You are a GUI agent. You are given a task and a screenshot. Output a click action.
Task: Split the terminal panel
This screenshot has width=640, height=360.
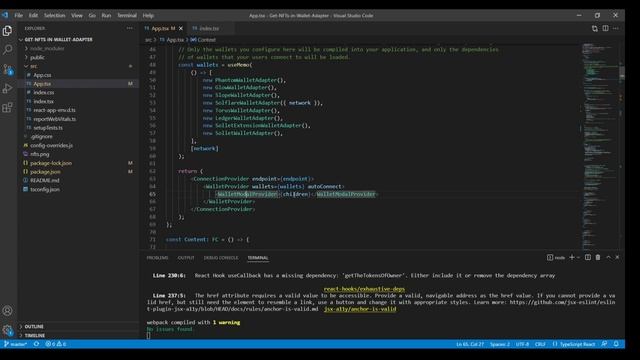pyautogui.click(x=588, y=257)
